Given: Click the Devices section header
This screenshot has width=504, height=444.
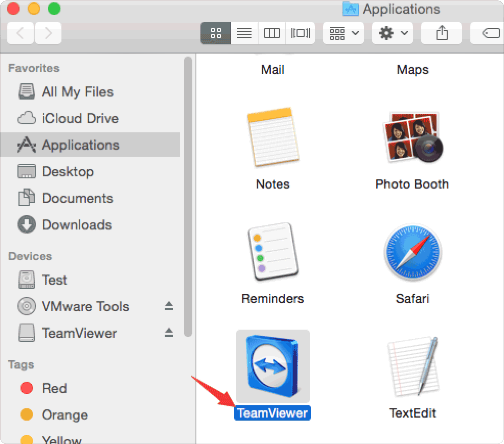Looking at the screenshot, I should [30, 256].
